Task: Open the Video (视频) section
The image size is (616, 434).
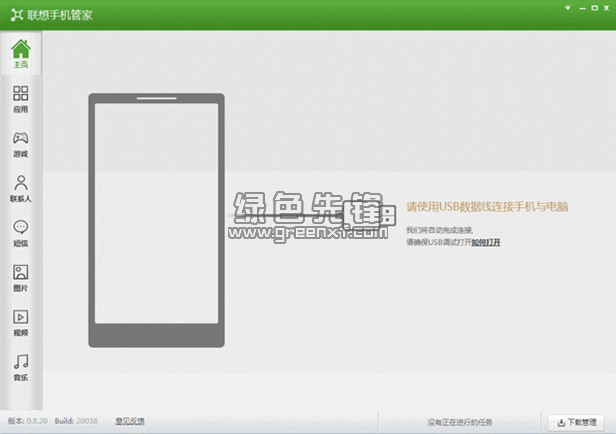Action: pyautogui.click(x=21, y=323)
